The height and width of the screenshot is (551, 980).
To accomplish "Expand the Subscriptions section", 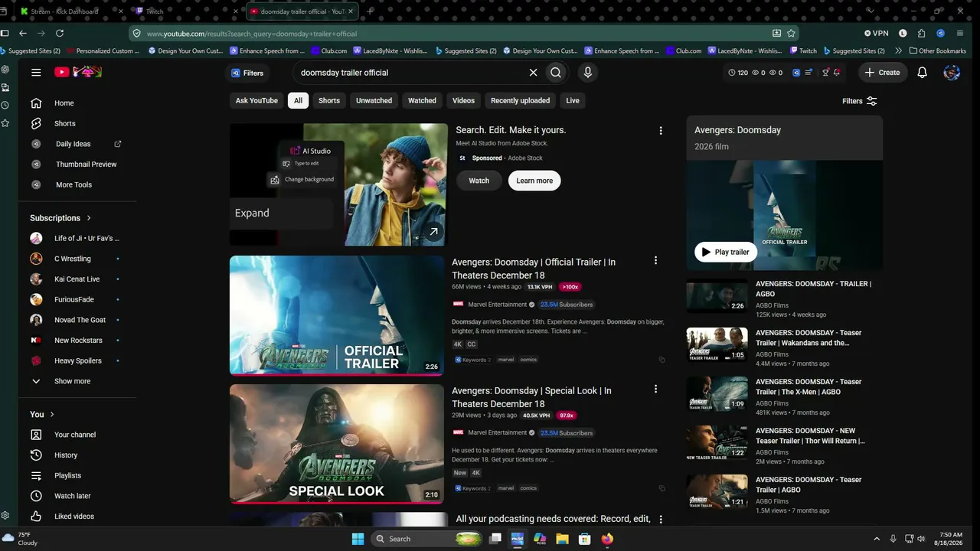I will click(60, 218).
